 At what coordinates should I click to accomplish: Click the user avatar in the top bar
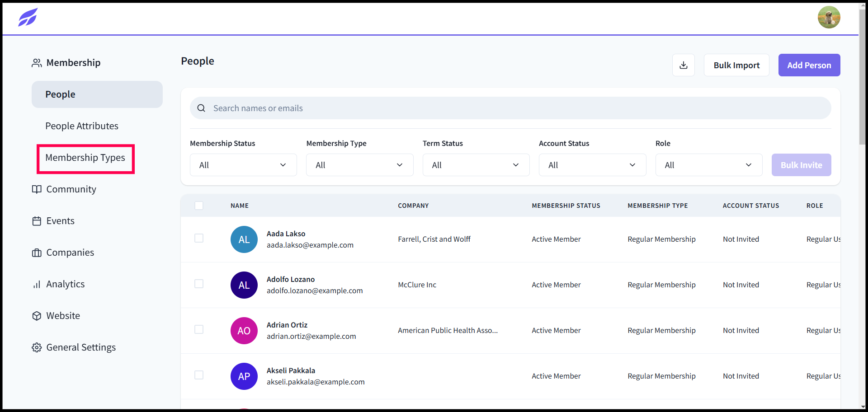pos(829,17)
